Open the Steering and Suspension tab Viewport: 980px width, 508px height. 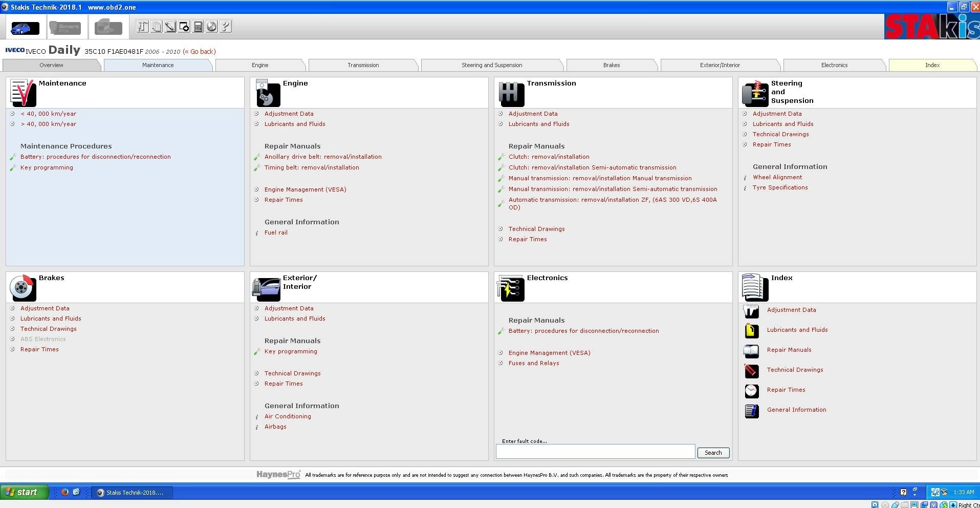point(492,65)
